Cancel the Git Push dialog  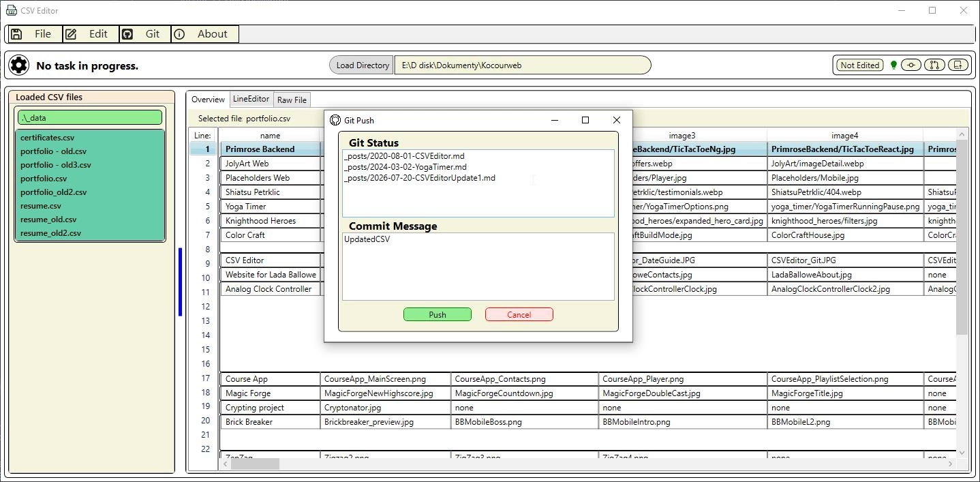point(519,314)
